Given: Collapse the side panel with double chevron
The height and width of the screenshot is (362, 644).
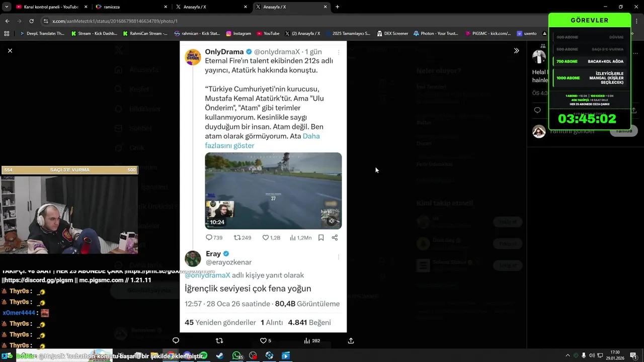Looking at the screenshot, I should 516,51.
